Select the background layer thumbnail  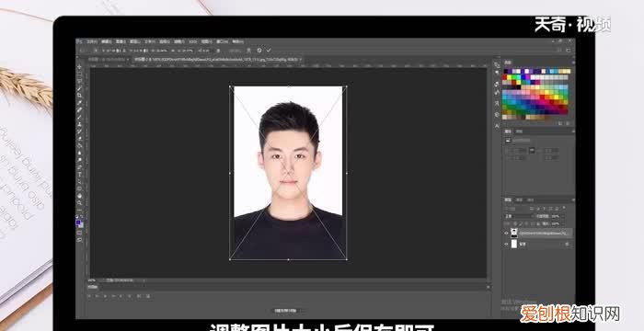coord(513,244)
